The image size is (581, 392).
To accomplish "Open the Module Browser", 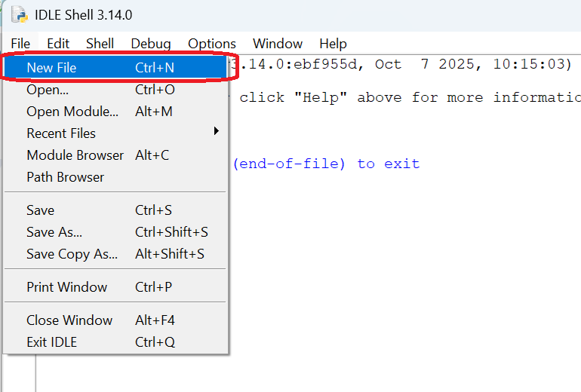I will (x=75, y=155).
